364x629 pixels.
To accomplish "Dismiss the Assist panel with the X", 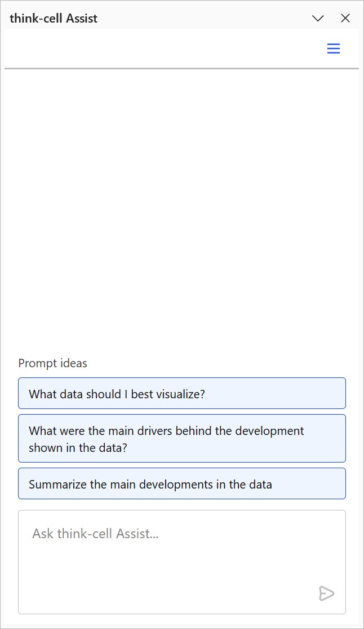I will tap(345, 18).
